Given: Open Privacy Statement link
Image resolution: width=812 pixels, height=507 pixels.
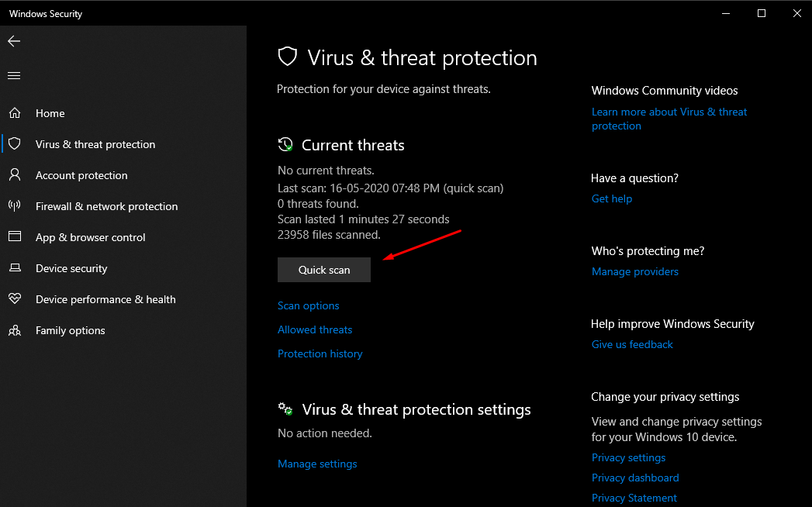Looking at the screenshot, I should coord(634,498).
